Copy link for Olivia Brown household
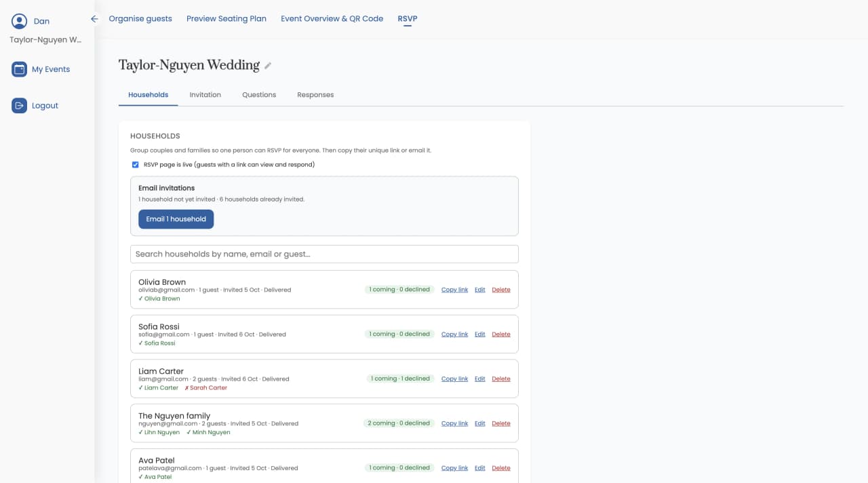The image size is (868, 483). [x=454, y=290]
